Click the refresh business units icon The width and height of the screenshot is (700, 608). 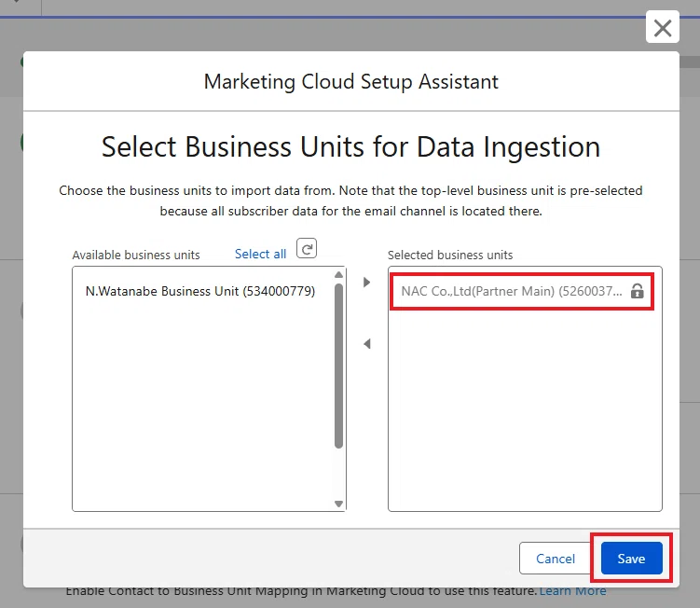tap(307, 248)
